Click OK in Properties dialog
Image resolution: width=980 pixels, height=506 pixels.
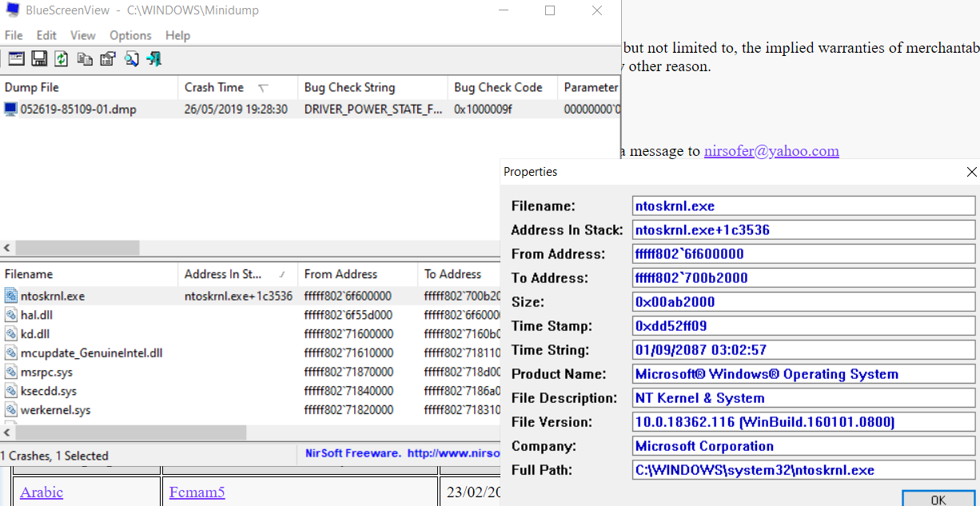pos(938,499)
